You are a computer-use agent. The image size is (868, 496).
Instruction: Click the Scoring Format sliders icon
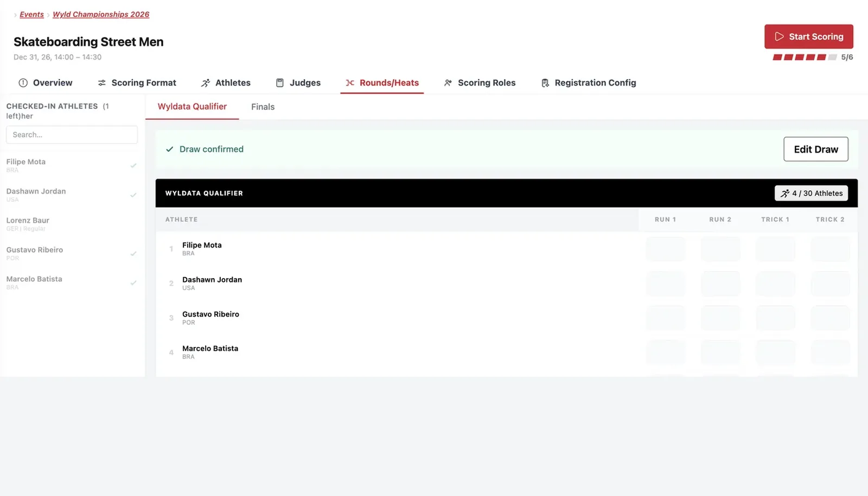coord(101,83)
